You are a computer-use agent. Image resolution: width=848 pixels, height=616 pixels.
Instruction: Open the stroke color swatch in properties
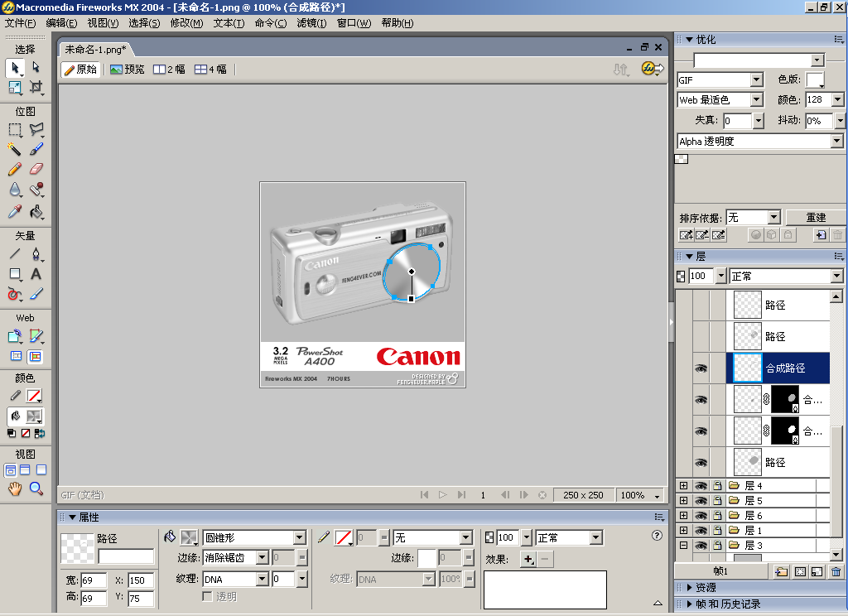344,537
